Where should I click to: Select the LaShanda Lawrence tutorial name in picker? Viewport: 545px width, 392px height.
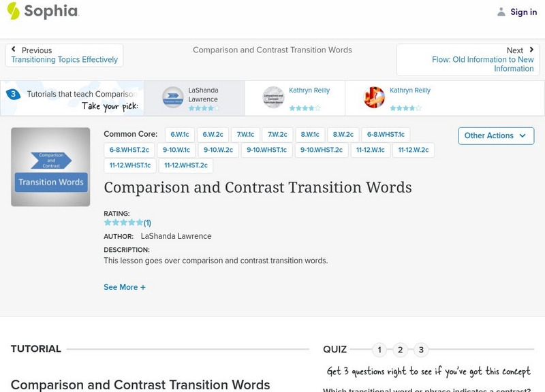click(x=203, y=95)
